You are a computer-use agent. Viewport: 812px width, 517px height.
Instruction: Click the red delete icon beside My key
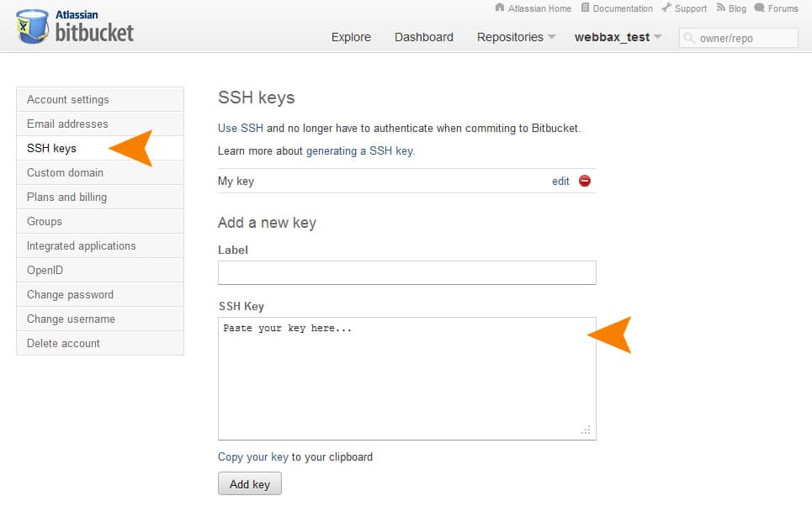pyautogui.click(x=585, y=181)
